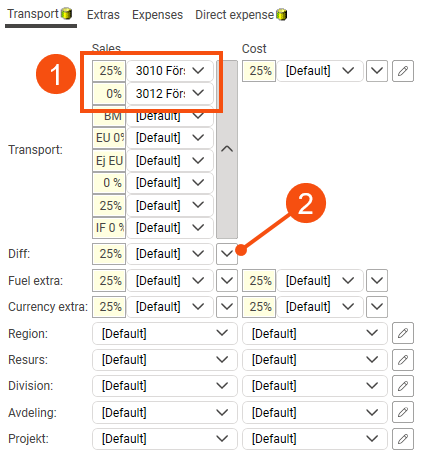Open the 3010 sales account dropdown
This screenshot has height=456, width=421.
[x=170, y=71]
